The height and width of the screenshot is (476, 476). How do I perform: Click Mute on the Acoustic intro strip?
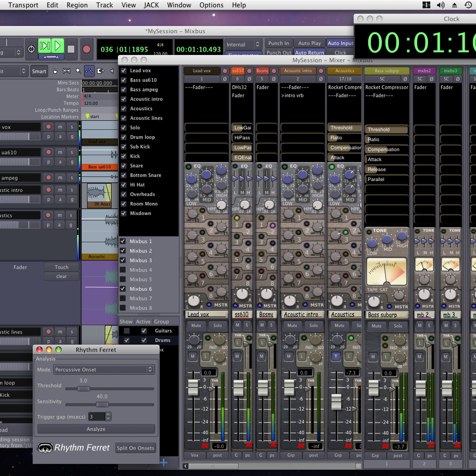(x=292, y=325)
